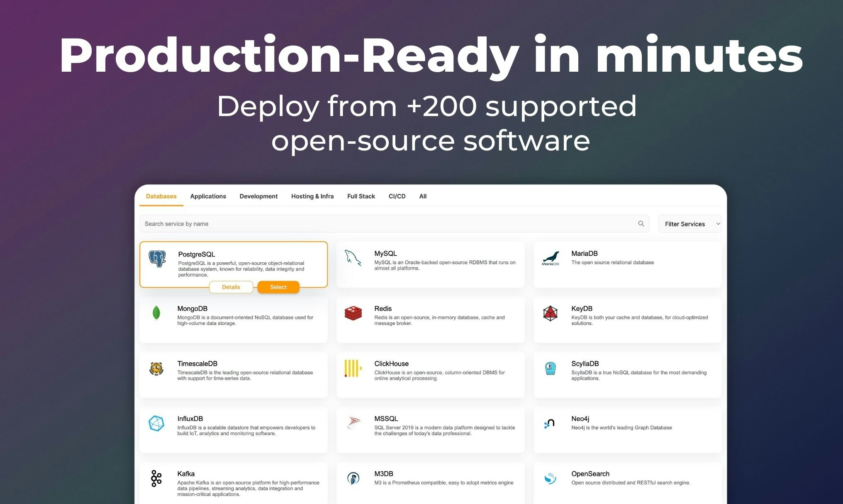This screenshot has height=504, width=843.
Task: Click the InfluxDB scalable datastore description
Action: [246, 431]
